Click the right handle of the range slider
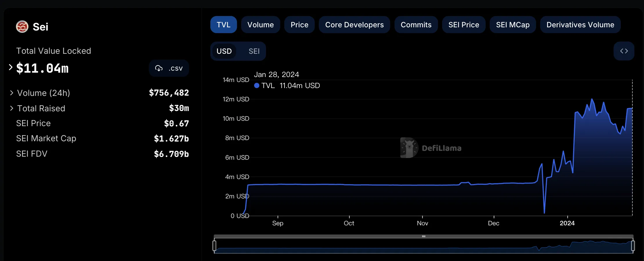This screenshot has height=261, width=644. tap(633, 246)
